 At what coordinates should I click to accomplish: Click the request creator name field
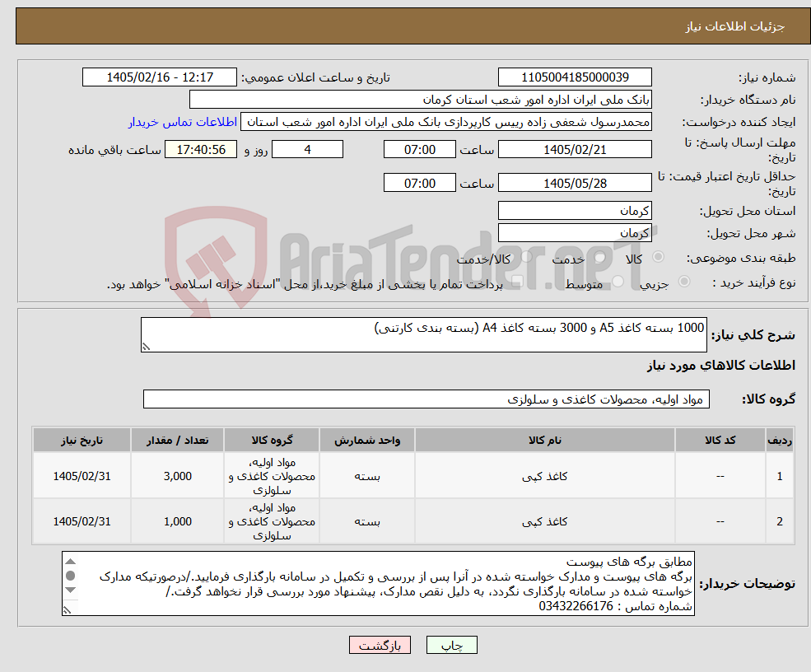tap(445, 122)
